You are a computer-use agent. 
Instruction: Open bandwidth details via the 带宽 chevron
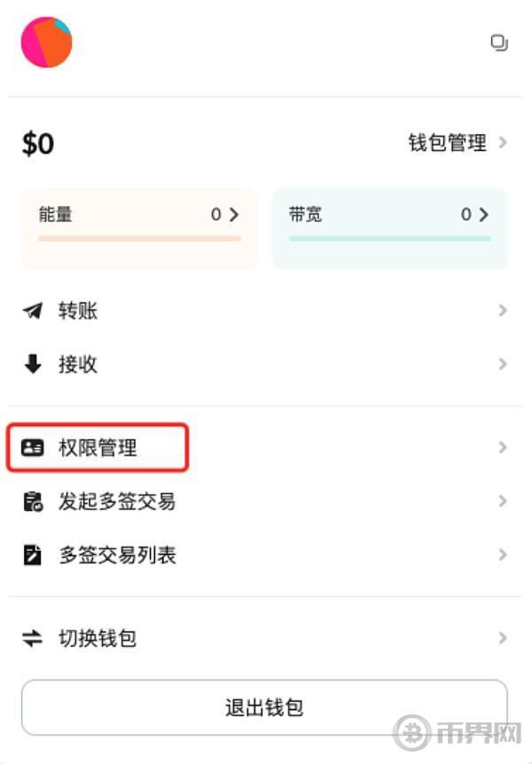pos(483,214)
